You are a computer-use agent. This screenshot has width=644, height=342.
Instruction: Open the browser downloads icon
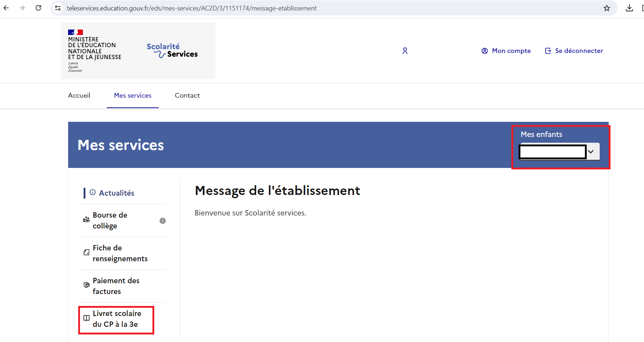[629, 8]
